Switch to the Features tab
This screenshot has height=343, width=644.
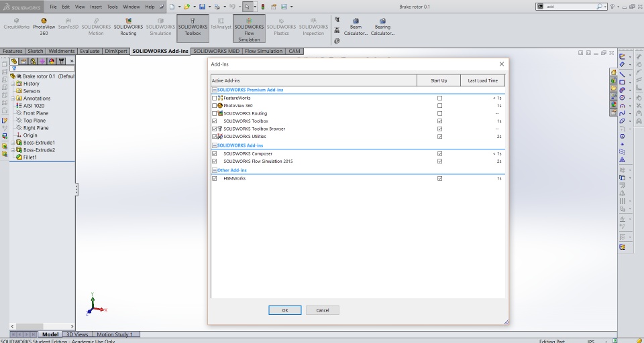tap(12, 52)
